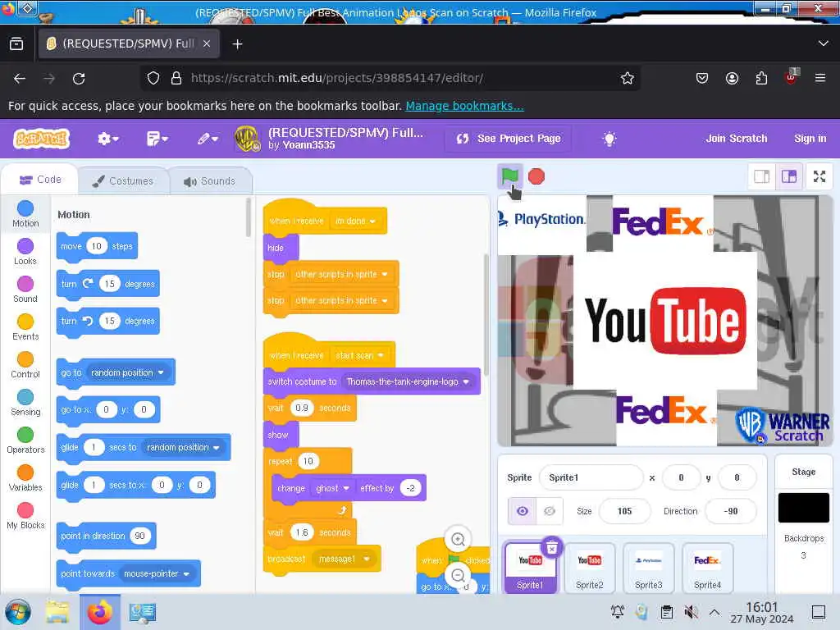This screenshot has height=630, width=840.
Task: Open the Edit pencil menu
Action: click(208, 139)
